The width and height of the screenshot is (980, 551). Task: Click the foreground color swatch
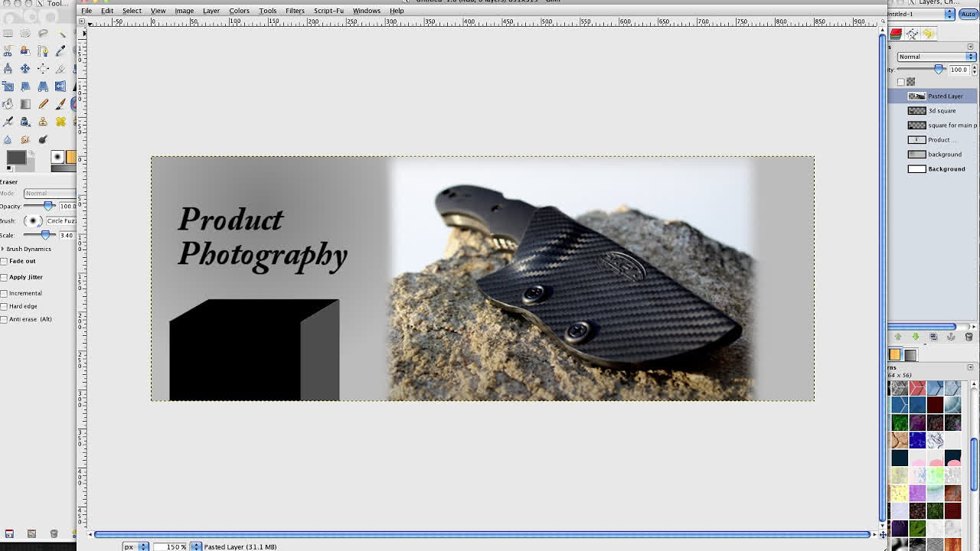pos(15,158)
